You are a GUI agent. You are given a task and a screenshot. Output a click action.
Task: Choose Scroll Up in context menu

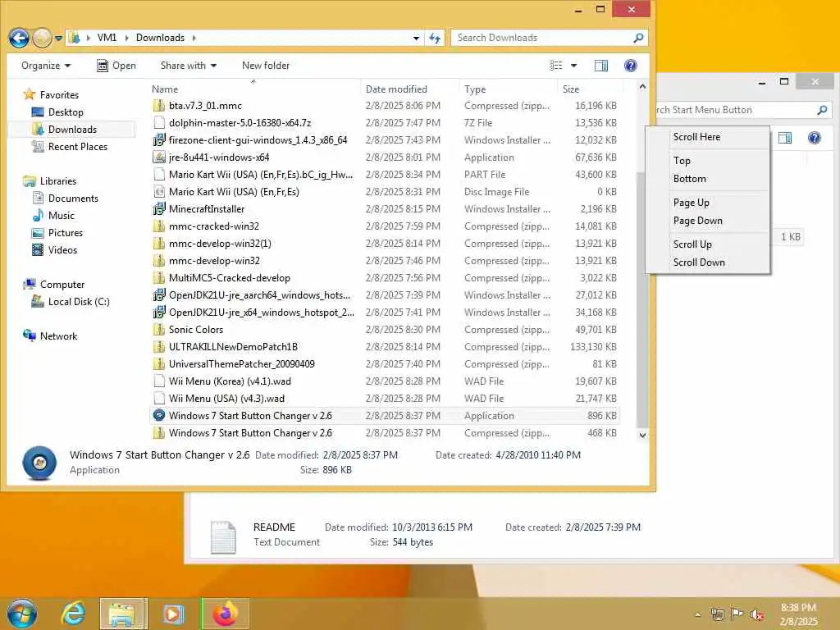tap(692, 244)
